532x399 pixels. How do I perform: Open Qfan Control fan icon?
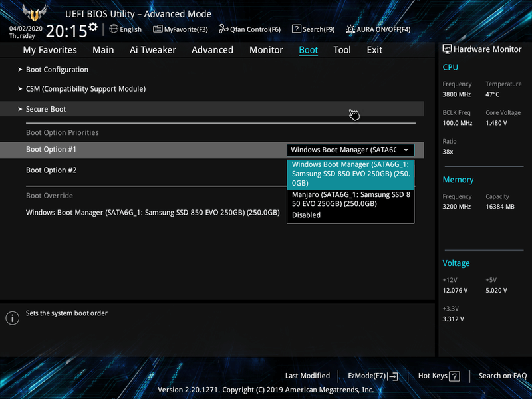(223, 29)
